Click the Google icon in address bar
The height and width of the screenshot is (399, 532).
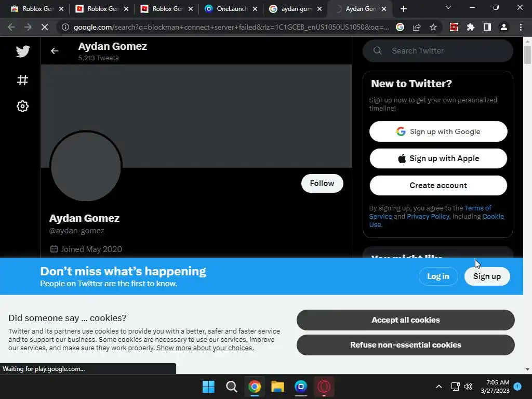point(400,27)
